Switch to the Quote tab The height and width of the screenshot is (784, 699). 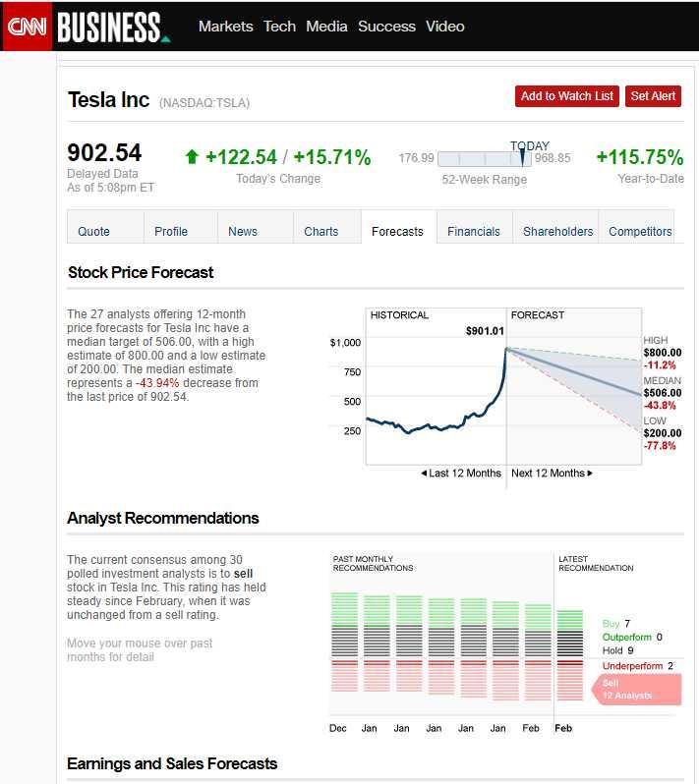click(x=94, y=232)
